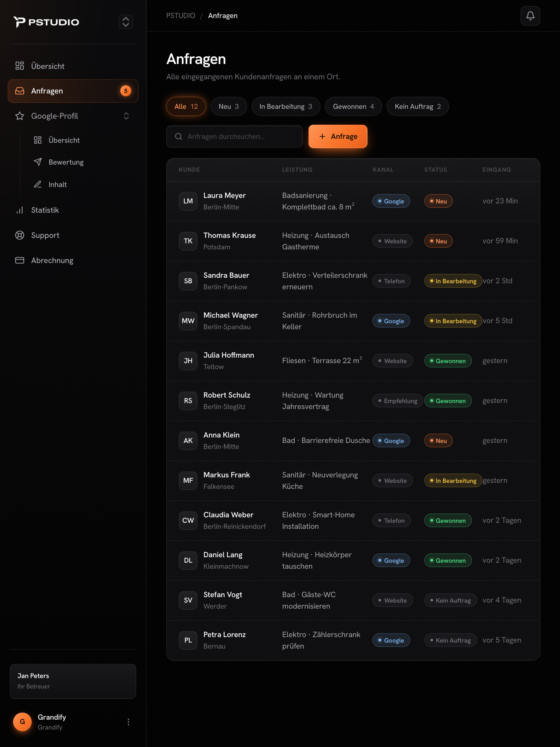Screen dimensions: 560x747
Task: Click the MW avatar for Michael Wagner
Action: click(x=188, y=321)
